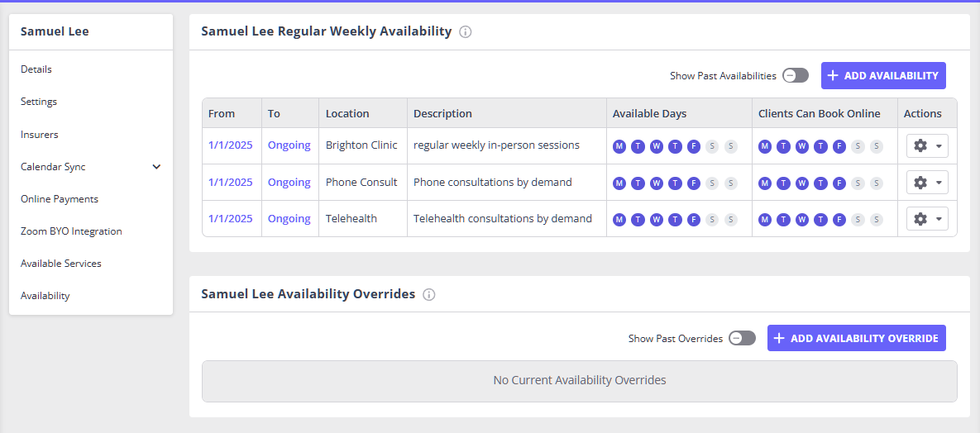Expand the Calendar Sync sidebar item

[x=156, y=167]
